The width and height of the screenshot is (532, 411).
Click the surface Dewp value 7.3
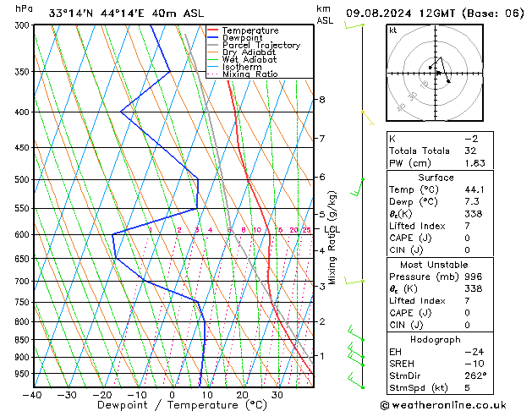click(472, 201)
